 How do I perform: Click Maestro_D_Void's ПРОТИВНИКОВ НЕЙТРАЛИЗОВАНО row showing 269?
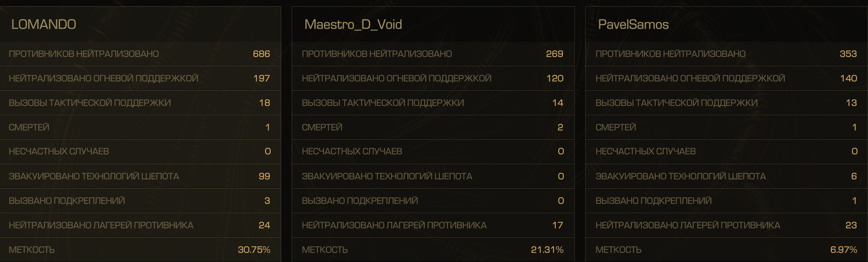tap(433, 54)
